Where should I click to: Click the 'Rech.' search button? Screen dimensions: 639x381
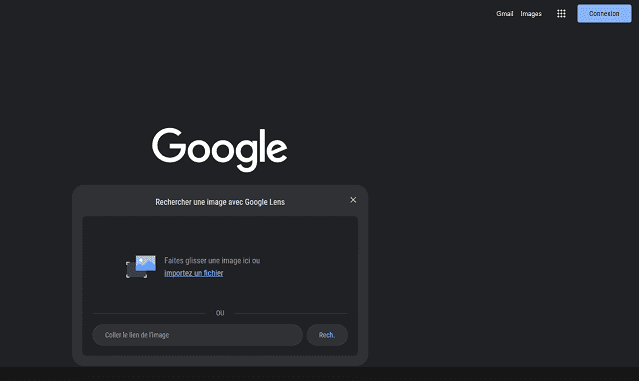pyautogui.click(x=327, y=335)
